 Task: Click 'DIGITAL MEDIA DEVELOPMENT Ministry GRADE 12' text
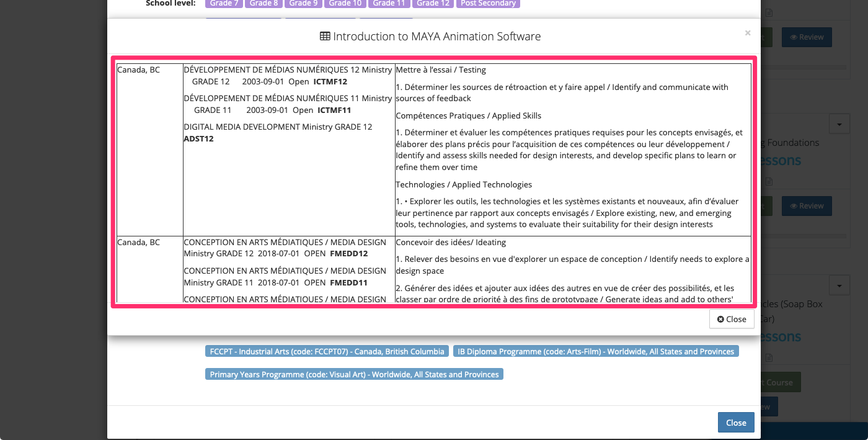click(x=278, y=127)
